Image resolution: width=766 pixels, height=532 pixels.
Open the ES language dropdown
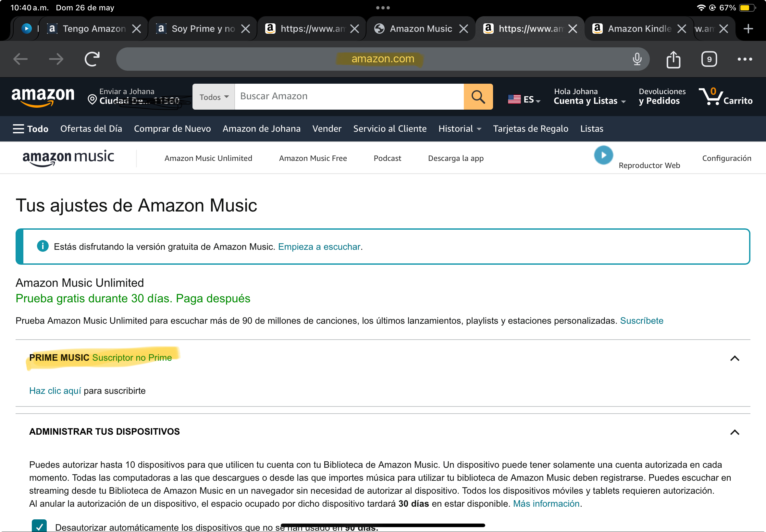click(524, 99)
